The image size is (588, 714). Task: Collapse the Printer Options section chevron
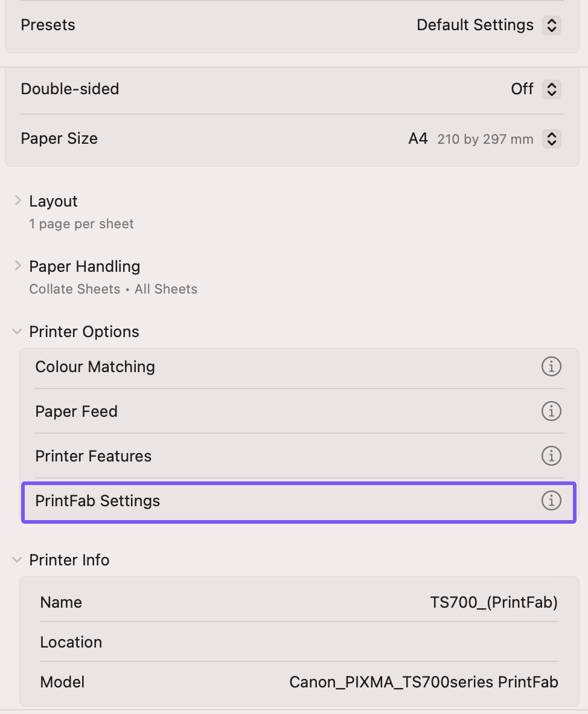(x=18, y=332)
